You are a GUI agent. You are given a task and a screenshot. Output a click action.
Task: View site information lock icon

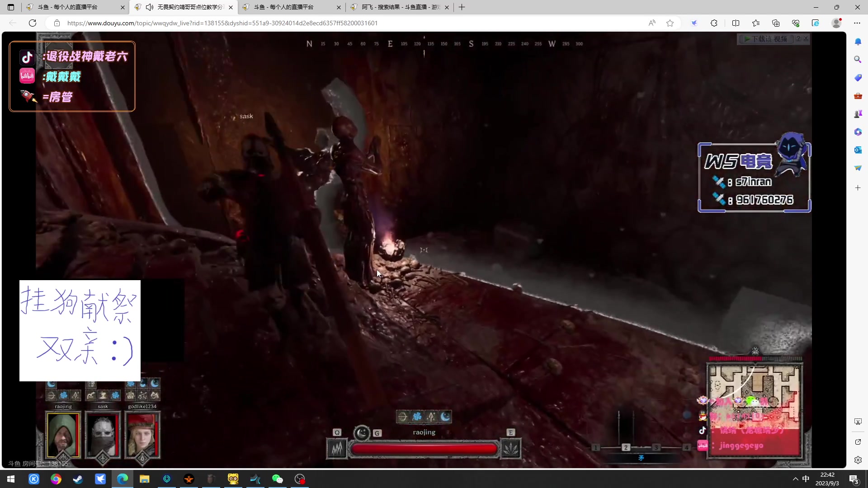57,23
